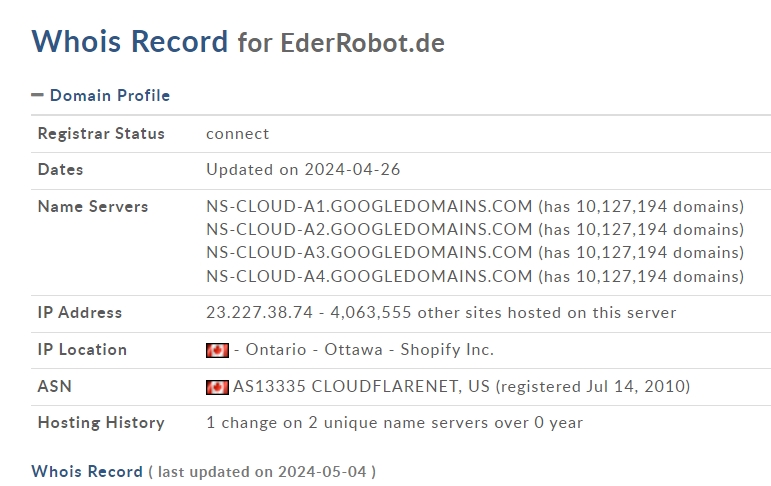This screenshot has height=486, width=771.
Task: Open the hosting history change summary
Action: [x=394, y=423]
